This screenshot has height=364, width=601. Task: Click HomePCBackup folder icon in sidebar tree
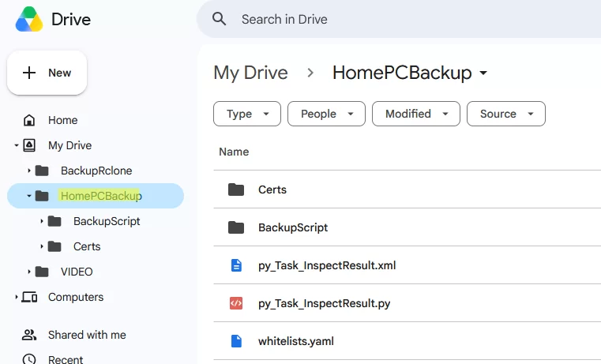pos(42,196)
